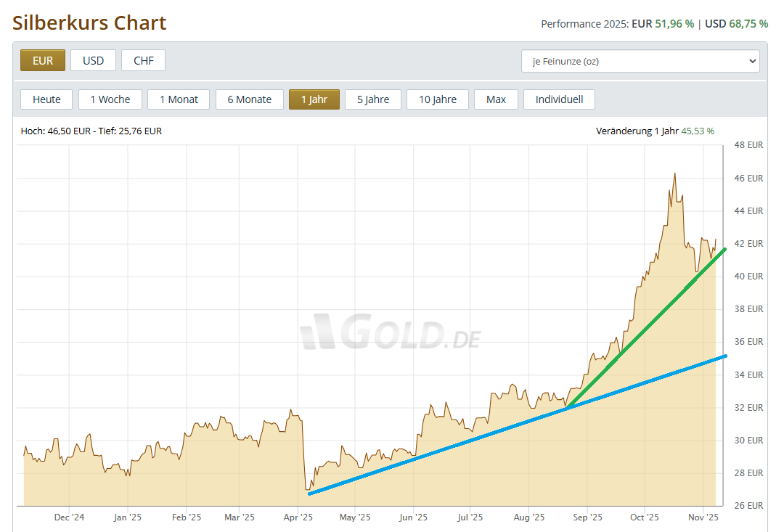Click the October 2025 price peak
Screen dimensions: 776x532
[674, 174]
